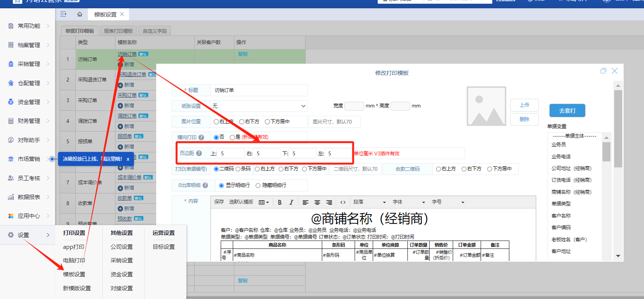Align text center in editor toolbar
This screenshot has width=644, height=299.
pos(317,202)
